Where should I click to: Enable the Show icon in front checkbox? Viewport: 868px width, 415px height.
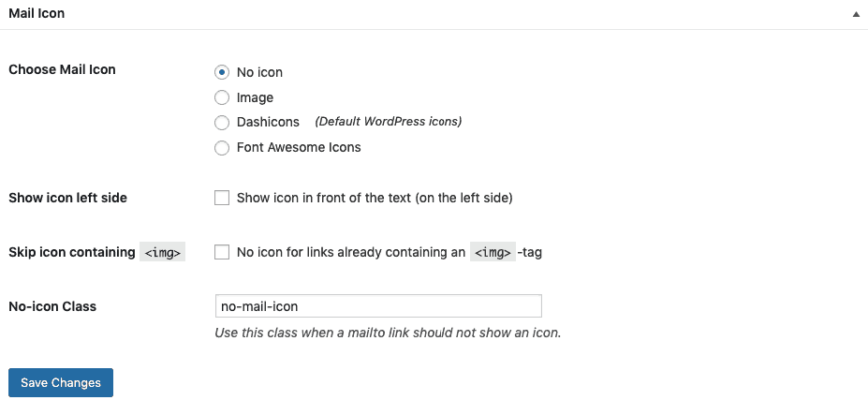pos(221,198)
